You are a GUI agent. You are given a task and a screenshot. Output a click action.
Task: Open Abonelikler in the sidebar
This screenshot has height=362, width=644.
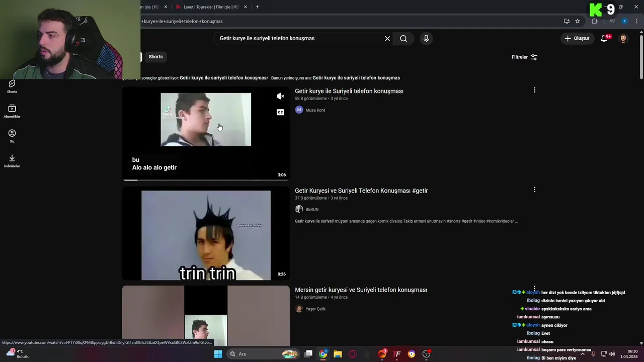click(x=12, y=111)
